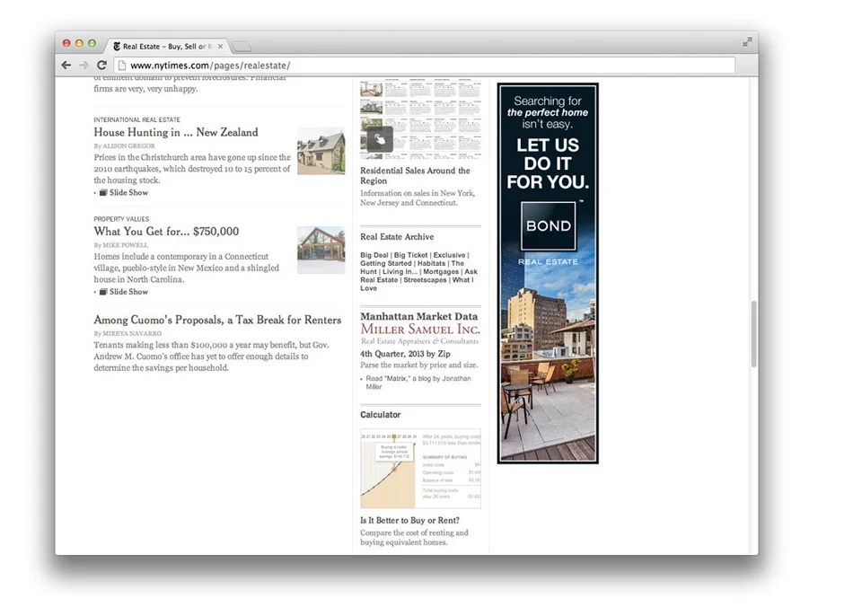Image resolution: width=862 pixels, height=616 pixels.
Task: Click the yellow minimize window button
Action: [79, 43]
